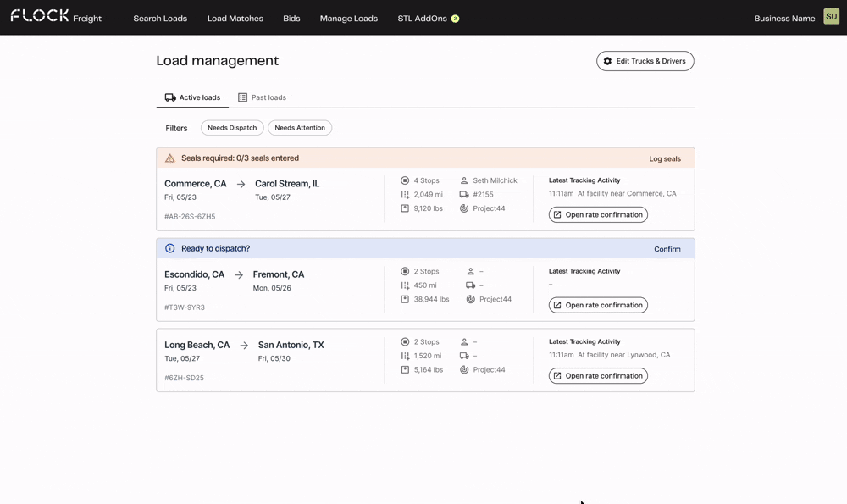The height and width of the screenshot is (504, 847).
Task: Click driver icon beside Seth Milchick
Action: [x=464, y=180]
